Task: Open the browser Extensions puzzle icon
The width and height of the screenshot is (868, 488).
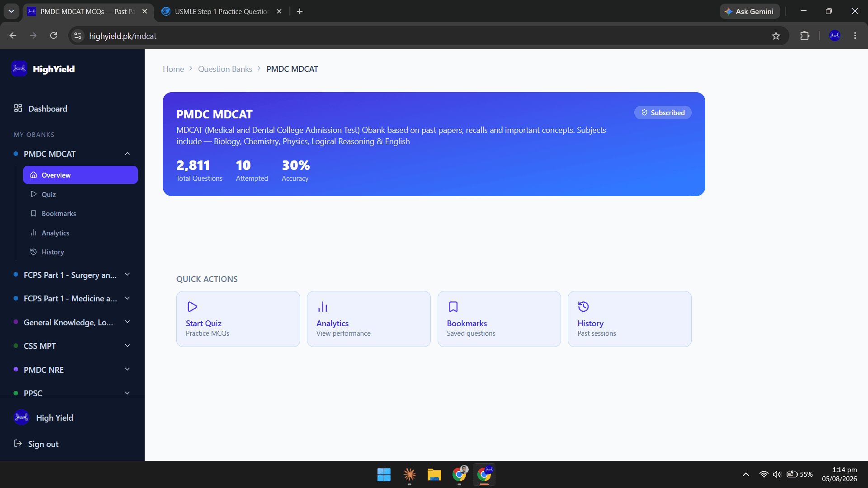Action: click(805, 36)
